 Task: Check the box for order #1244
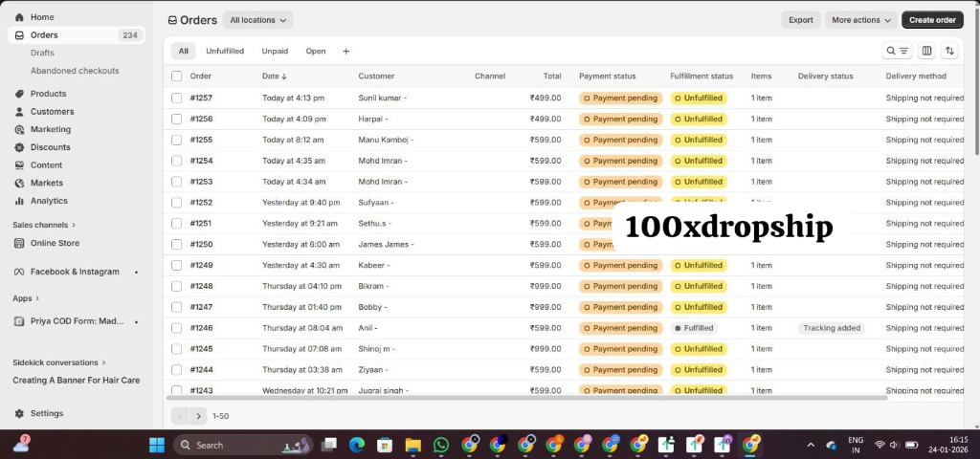coord(177,370)
